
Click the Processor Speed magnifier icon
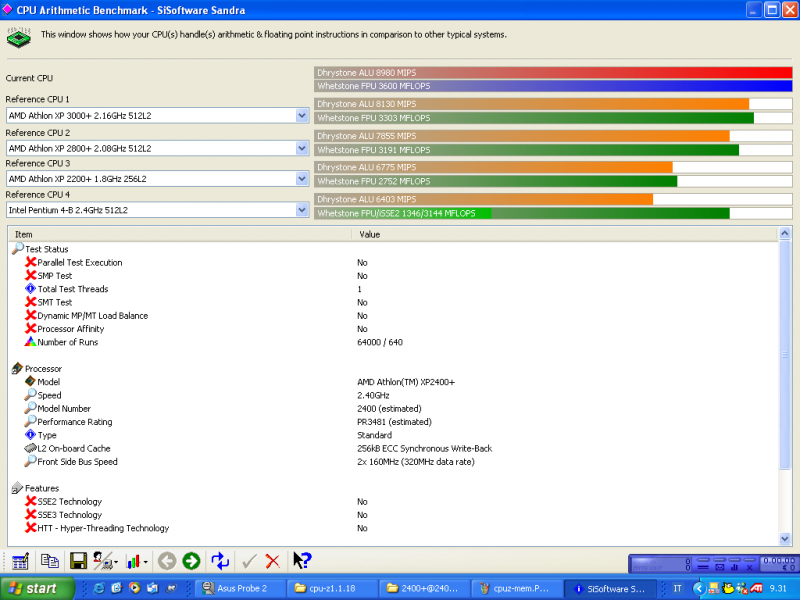point(30,394)
